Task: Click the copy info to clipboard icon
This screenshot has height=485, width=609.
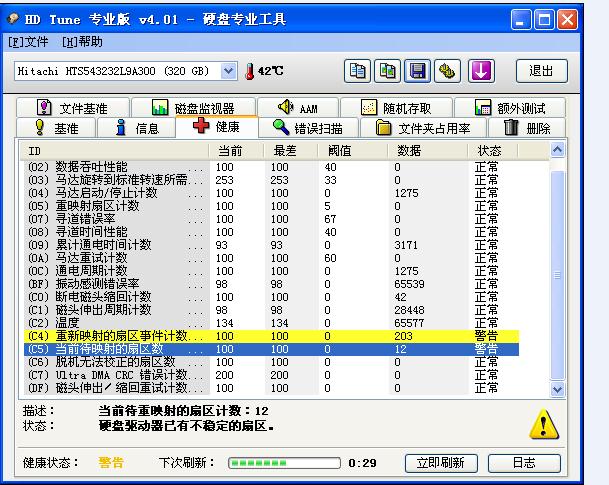Action: point(357,71)
